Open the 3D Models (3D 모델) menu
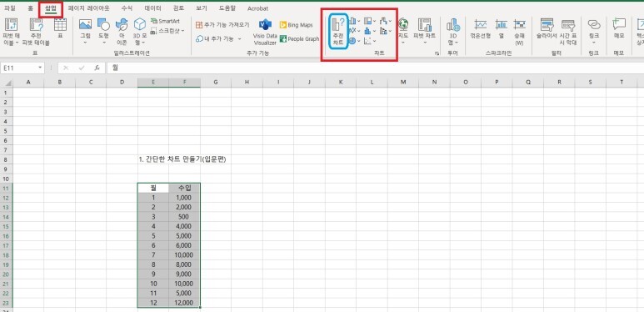The height and width of the screenshot is (312, 644). (x=140, y=32)
